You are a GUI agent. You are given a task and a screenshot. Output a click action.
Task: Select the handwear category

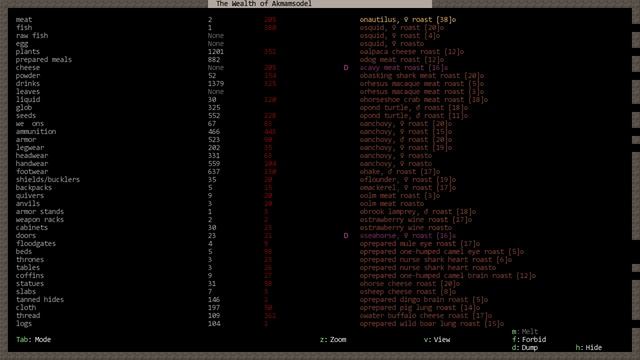click(32, 163)
